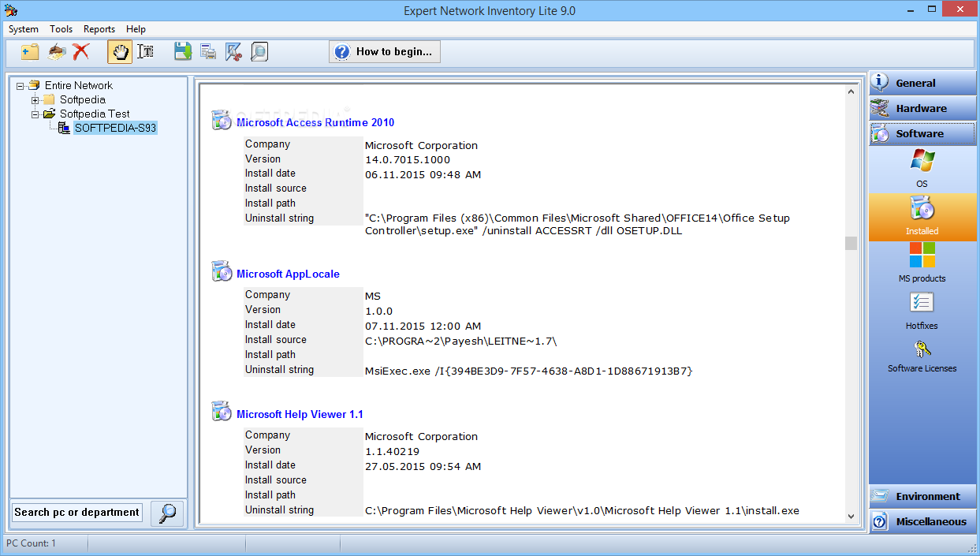Click the General info icon on sidebar
The height and width of the screenshot is (556, 980).
[881, 83]
